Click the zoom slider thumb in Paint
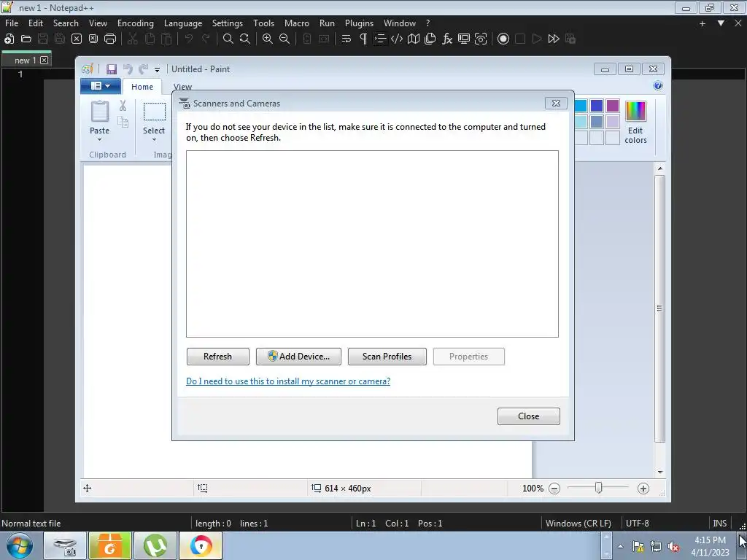747x560 pixels. 598,488
